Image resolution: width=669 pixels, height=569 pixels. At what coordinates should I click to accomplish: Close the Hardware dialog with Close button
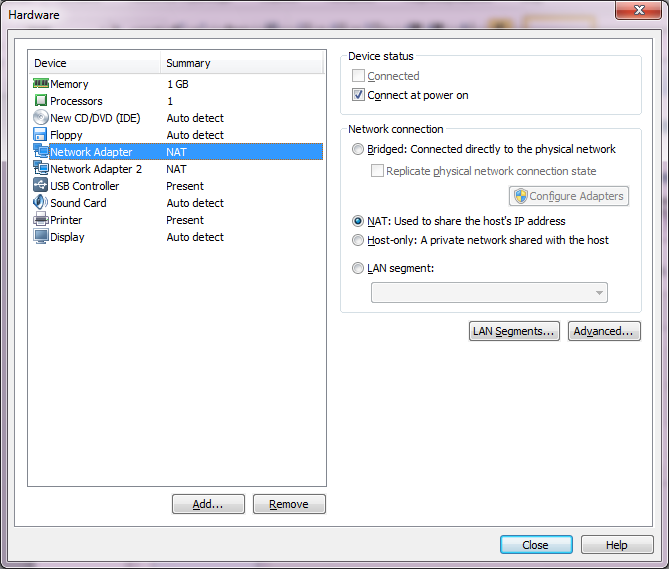tap(536, 545)
